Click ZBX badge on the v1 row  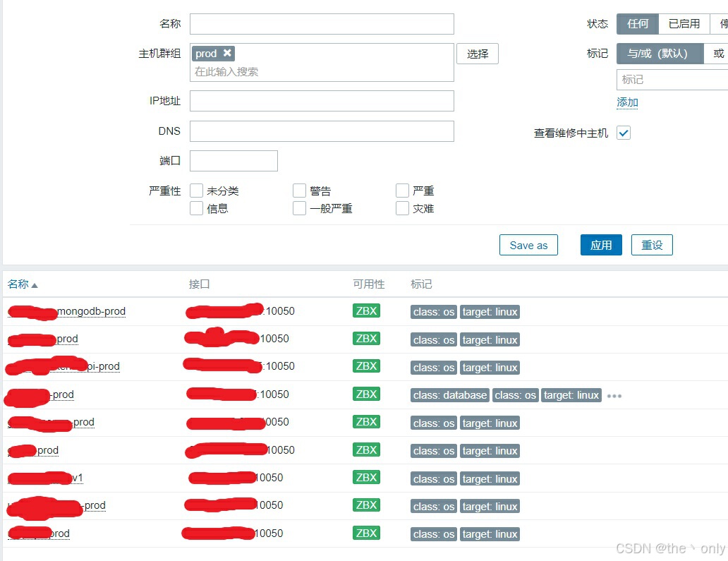coord(366,478)
